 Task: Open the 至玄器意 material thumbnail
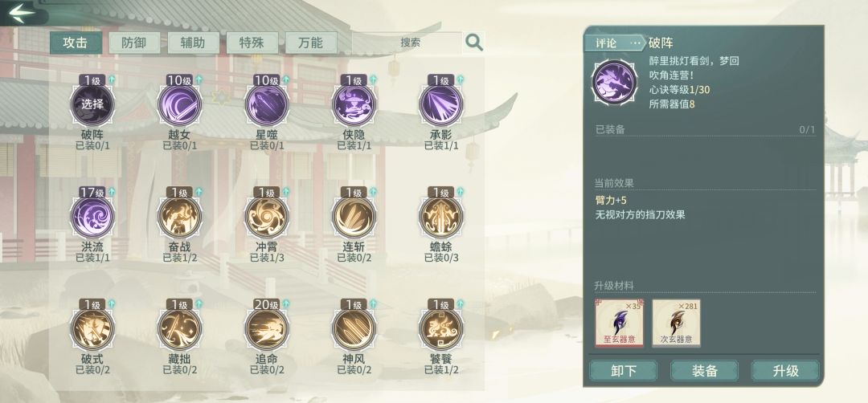point(620,324)
